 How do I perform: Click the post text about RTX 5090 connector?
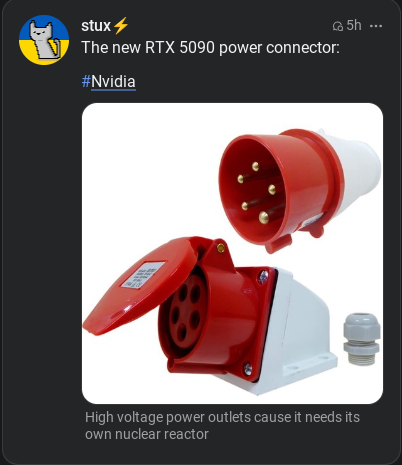tap(210, 47)
